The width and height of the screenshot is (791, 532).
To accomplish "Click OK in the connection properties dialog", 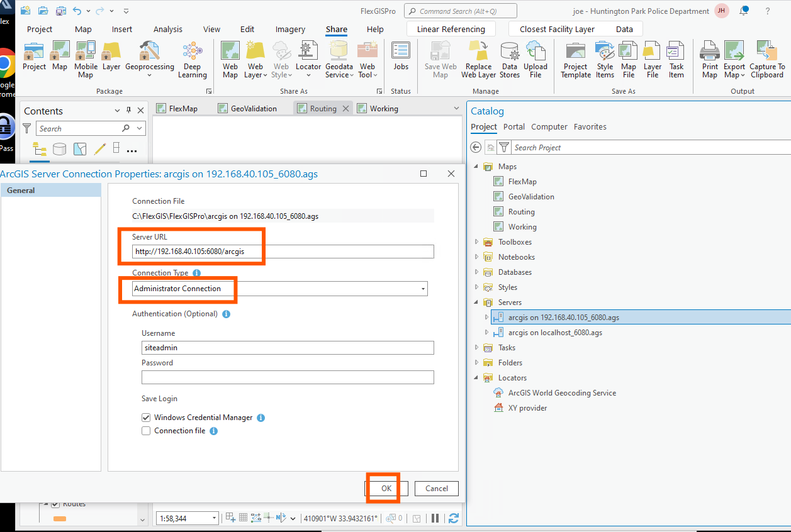I will tap(386, 488).
